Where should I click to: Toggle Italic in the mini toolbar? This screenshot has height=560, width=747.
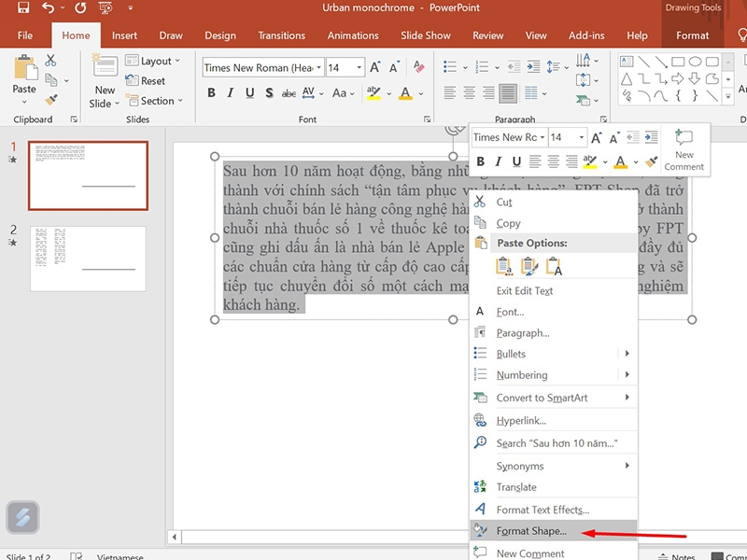tap(499, 161)
